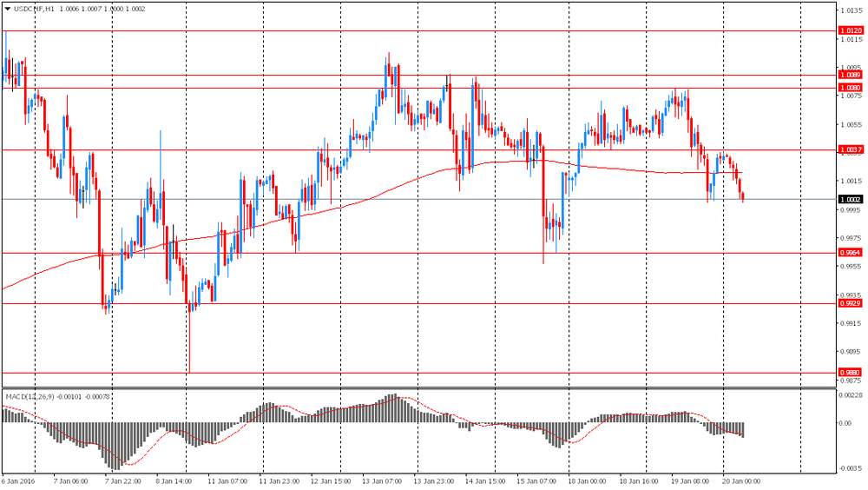Click the MACD(12,26,9) indicator label
This screenshot has height=490, width=868.
click(30, 397)
